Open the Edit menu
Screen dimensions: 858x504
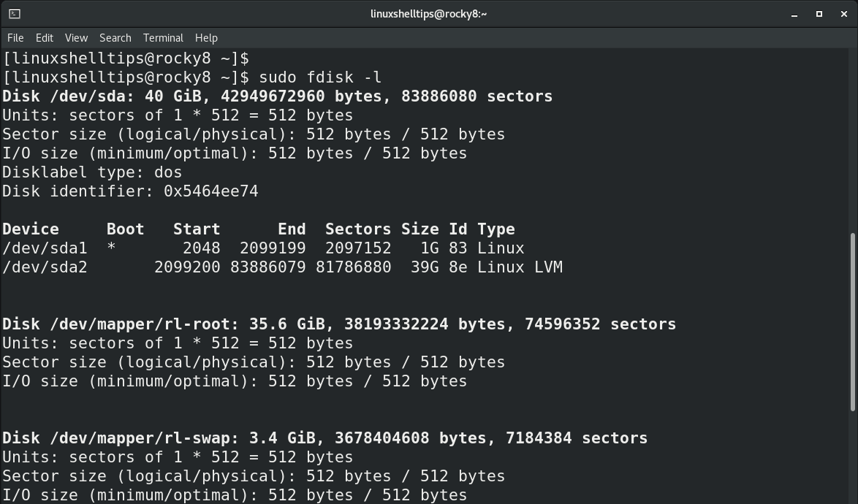point(45,38)
